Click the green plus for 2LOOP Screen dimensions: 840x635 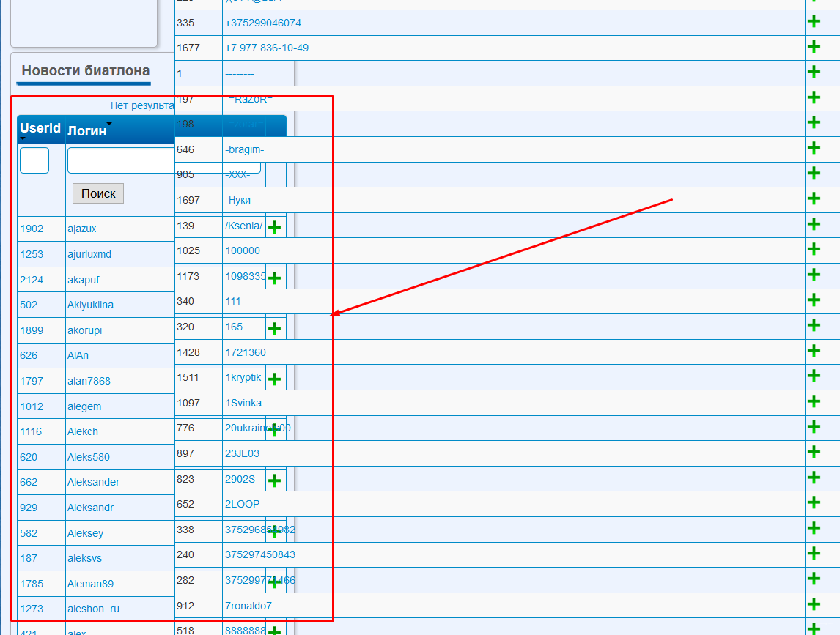tap(813, 502)
